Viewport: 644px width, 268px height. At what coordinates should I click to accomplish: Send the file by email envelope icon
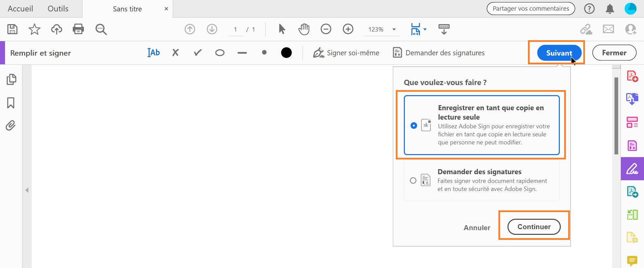click(x=608, y=29)
